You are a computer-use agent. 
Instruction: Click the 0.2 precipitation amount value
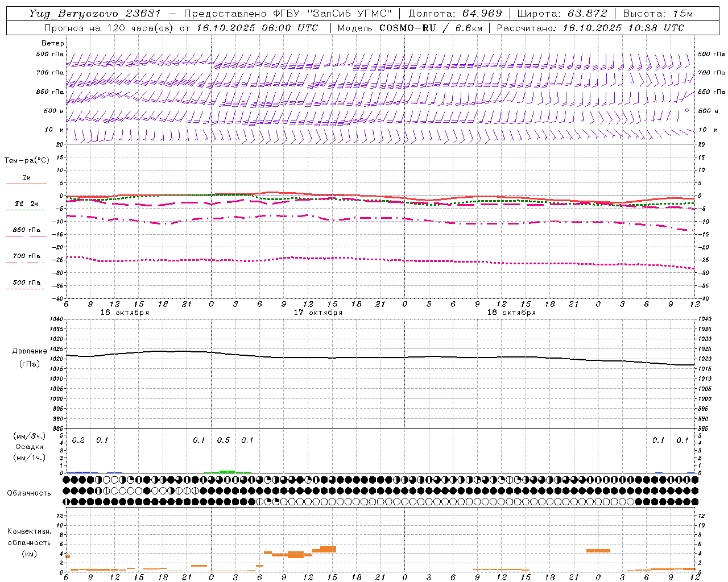(78, 440)
